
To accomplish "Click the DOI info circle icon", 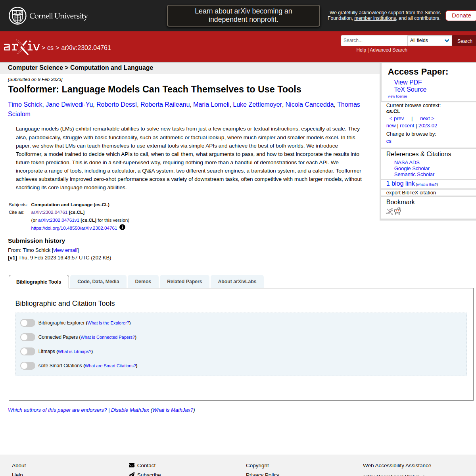I will point(122,227).
